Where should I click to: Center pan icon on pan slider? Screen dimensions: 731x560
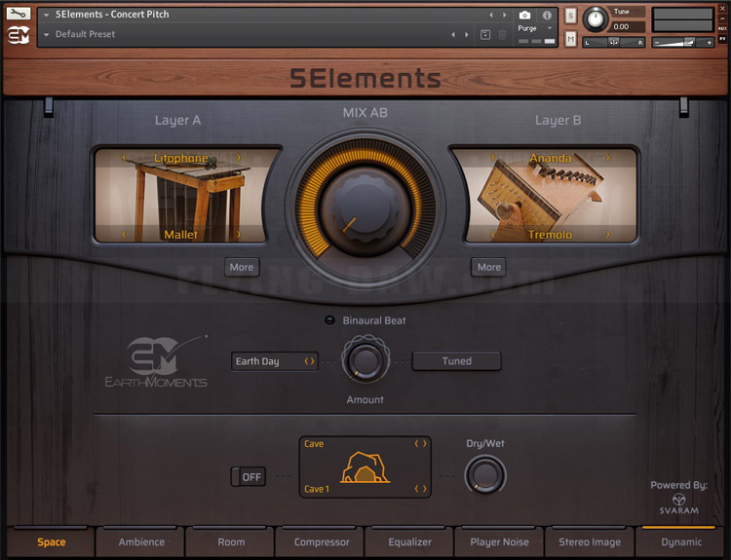tap(613, 43)
